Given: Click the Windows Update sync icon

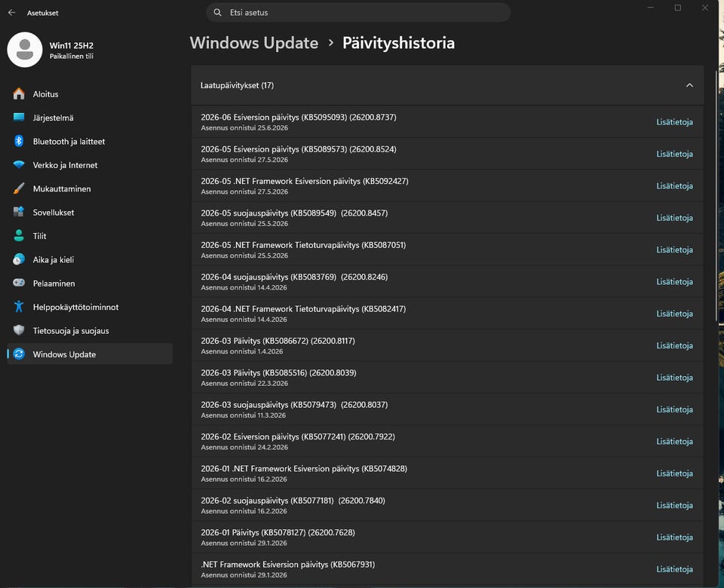Looking at the screenshot, I should (19, 354).
